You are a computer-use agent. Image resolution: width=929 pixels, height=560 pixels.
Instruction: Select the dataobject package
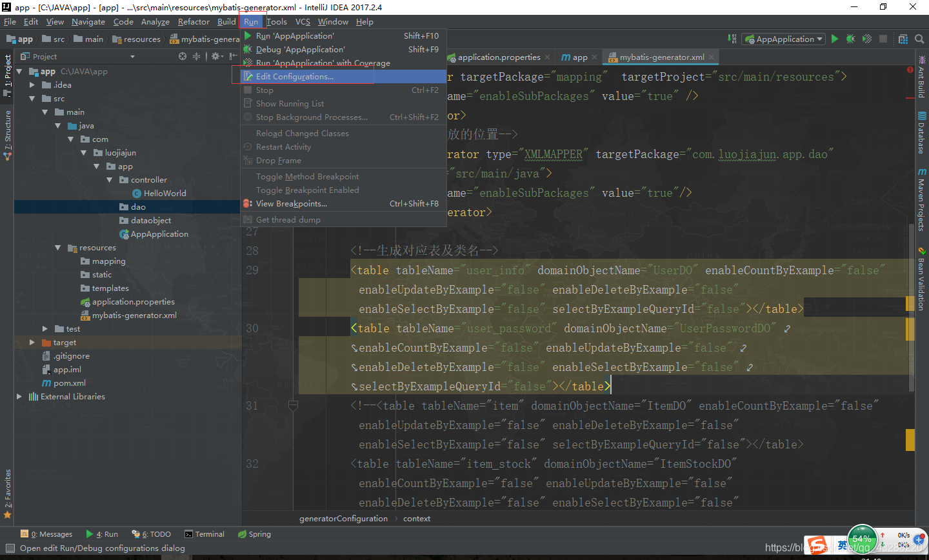pyautogui.click(x=145, y=221)
